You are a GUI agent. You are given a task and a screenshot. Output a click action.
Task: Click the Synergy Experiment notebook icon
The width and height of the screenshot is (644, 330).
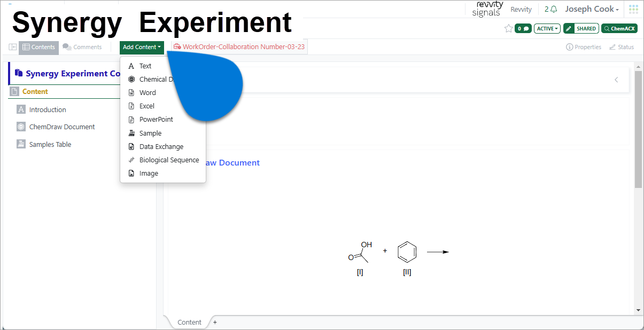click(x=19, y=73)
